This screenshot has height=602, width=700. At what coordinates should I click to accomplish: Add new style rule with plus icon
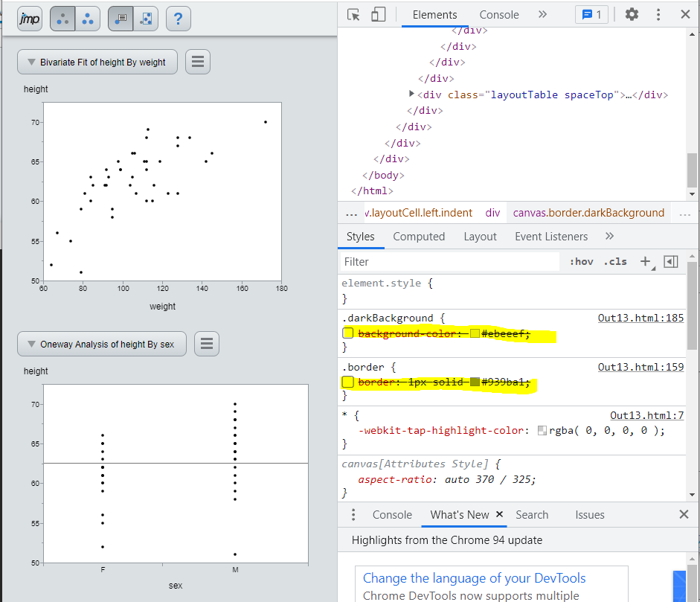pyautogui.click(x=645, y=261)
